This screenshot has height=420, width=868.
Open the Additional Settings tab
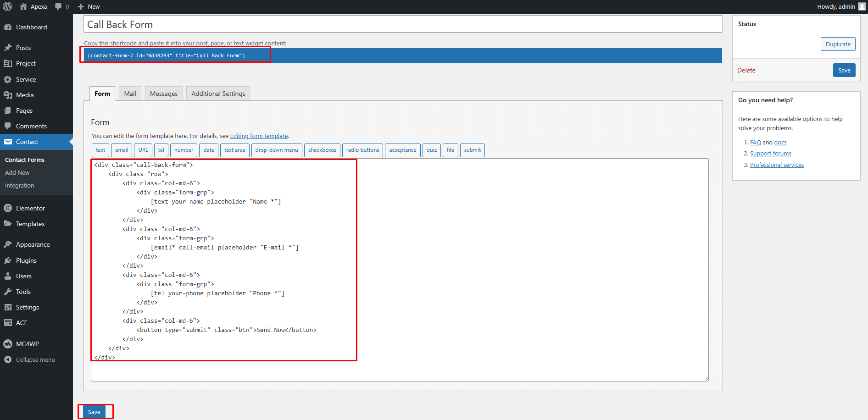218,94
